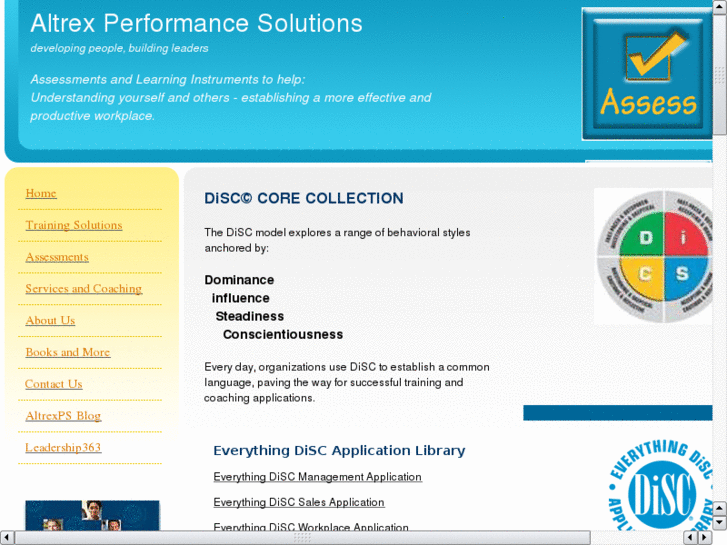727x545 pixels.
Task: Click the DiSC© CORE COLLECTION heading
Action: tap(304, 199)
